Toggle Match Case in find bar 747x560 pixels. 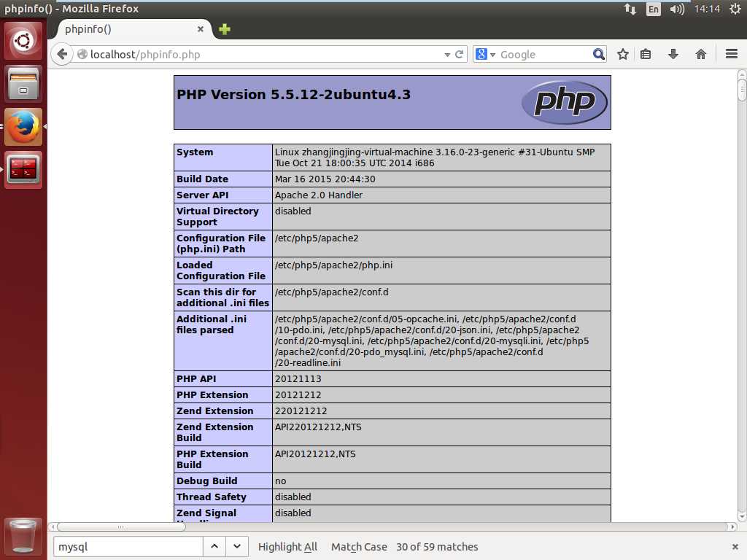pos(359,547)
